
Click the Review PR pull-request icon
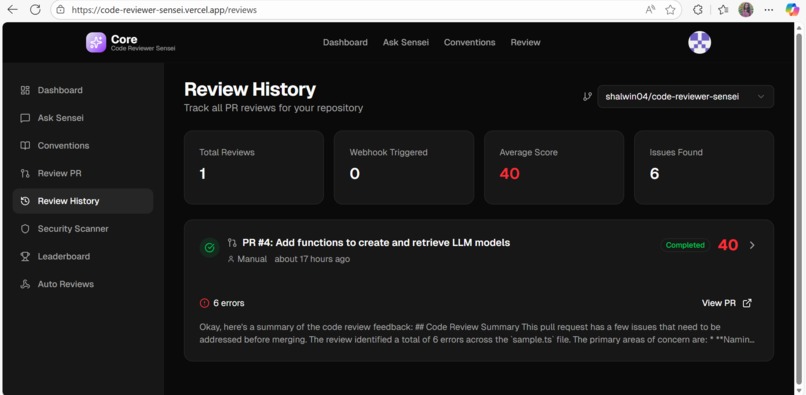coord(25,173)
